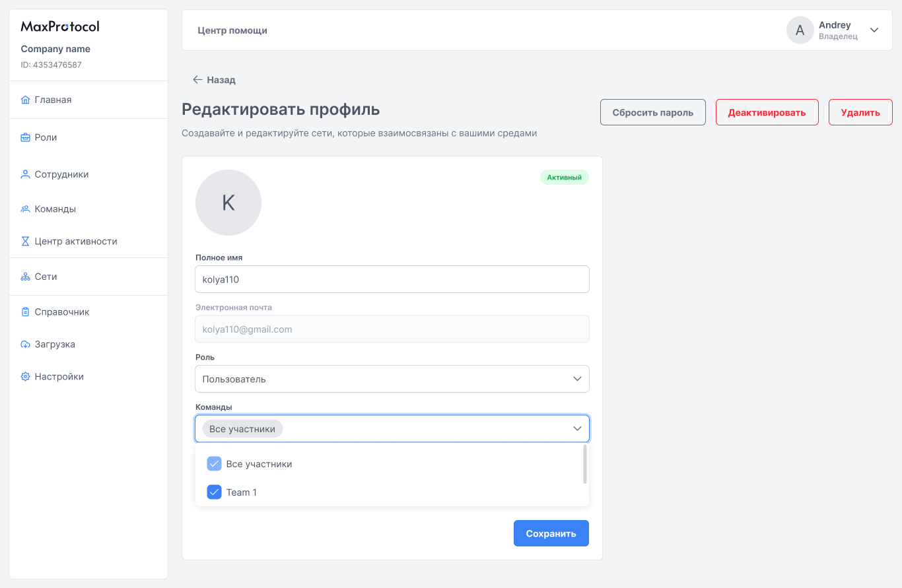902x588 pixels.
Task: Click the clipboard icon beside Справочник
Action: pyautogui.click(x=26, y=311)
